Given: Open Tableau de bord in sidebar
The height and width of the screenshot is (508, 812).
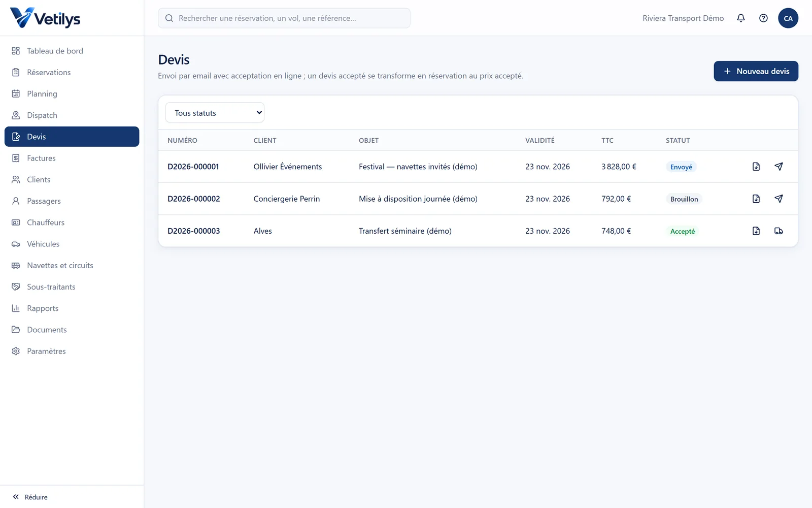Looking at the screenshot, I should pos(72,51).
